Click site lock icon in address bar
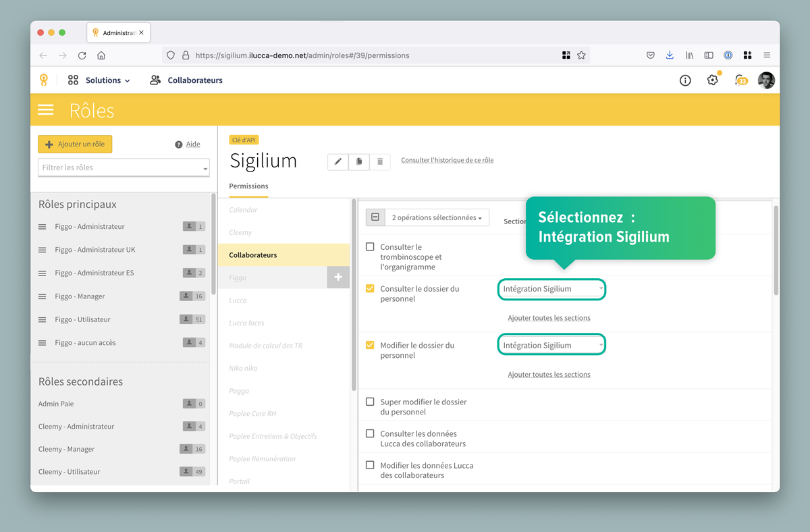Viewport: 810px width, 532px height. click(186, 55)
